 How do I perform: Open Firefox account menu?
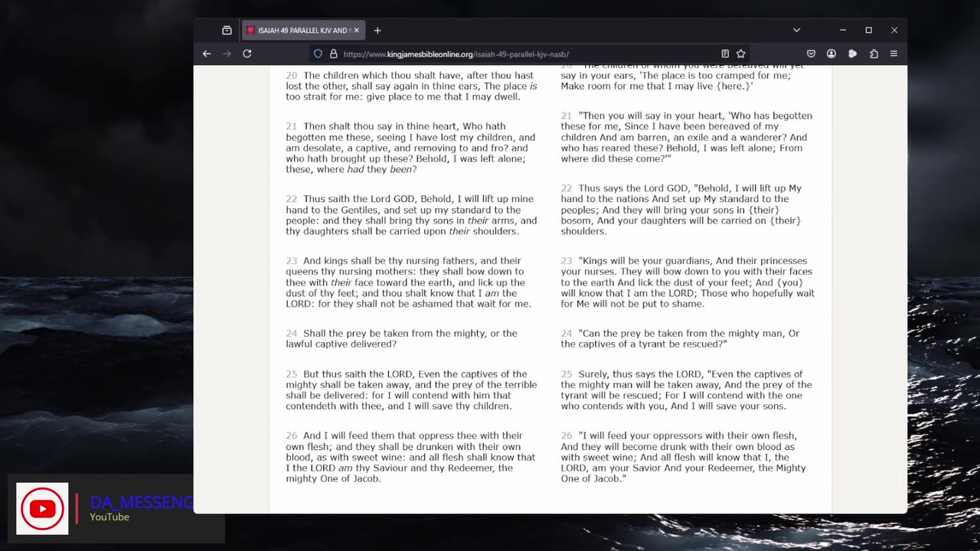[x=831, y=54]
